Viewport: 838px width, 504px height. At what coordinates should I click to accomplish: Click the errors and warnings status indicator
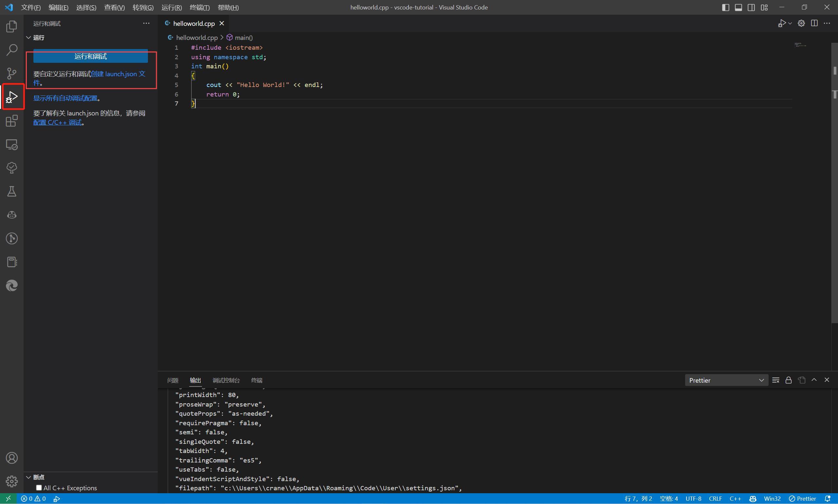tap(34, 498)
